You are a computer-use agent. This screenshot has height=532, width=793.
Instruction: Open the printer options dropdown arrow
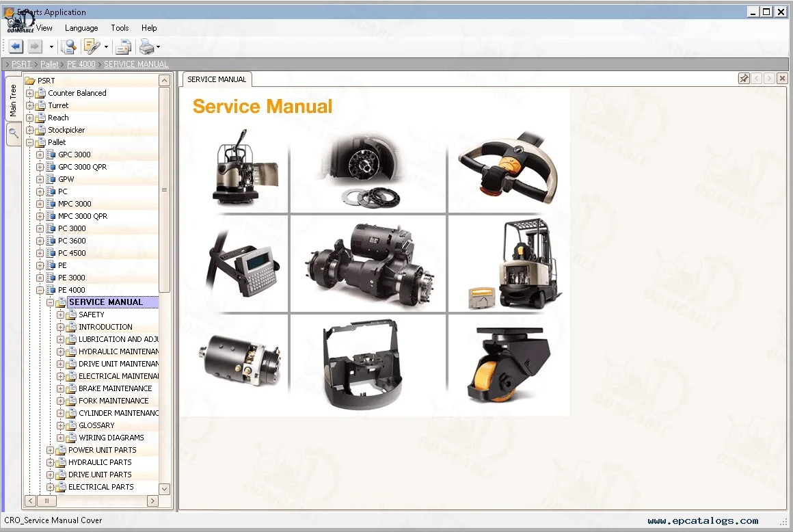(x=159, y=47)
